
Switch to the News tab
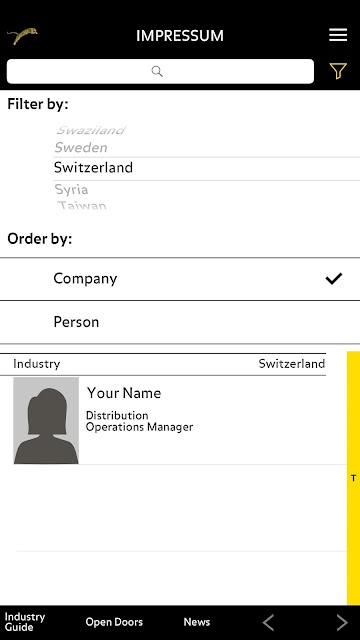coord(197,622)
